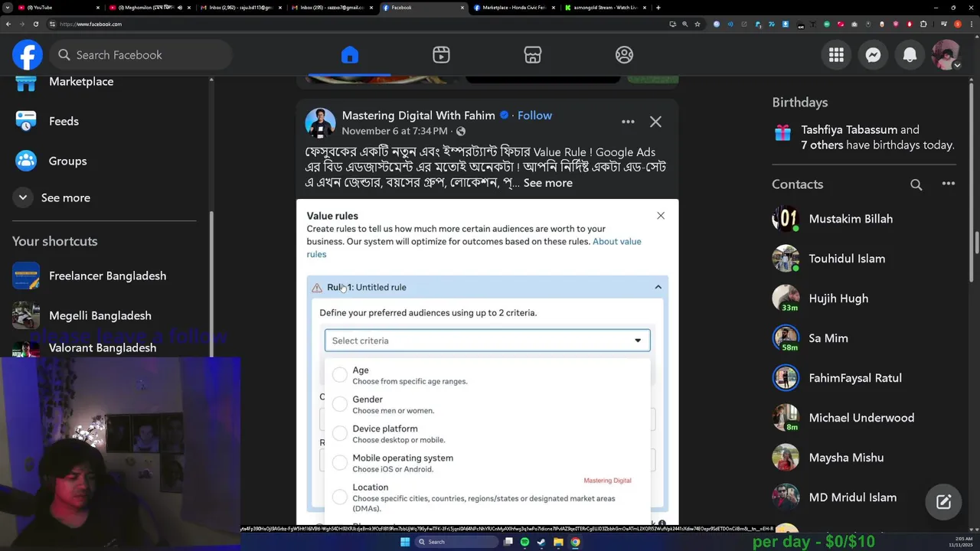The image size is (980, 551).
Task: Select the Device platform radio button
Action: tap(339, 433)
